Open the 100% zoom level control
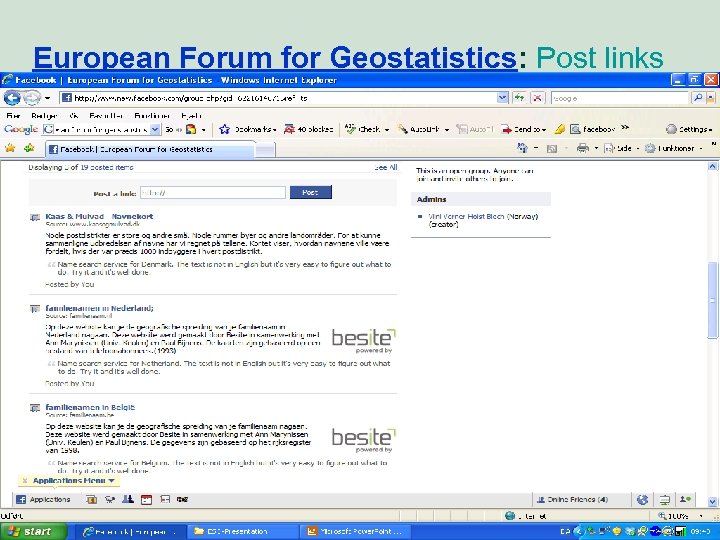This screenshot has height=540, width=720. coord(681,516)
